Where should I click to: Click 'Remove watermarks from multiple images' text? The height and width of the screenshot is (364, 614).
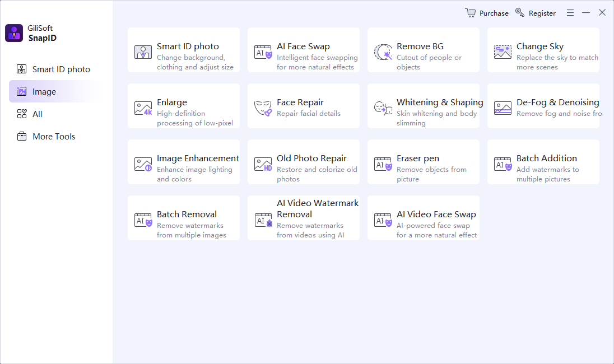click(192, 230)
